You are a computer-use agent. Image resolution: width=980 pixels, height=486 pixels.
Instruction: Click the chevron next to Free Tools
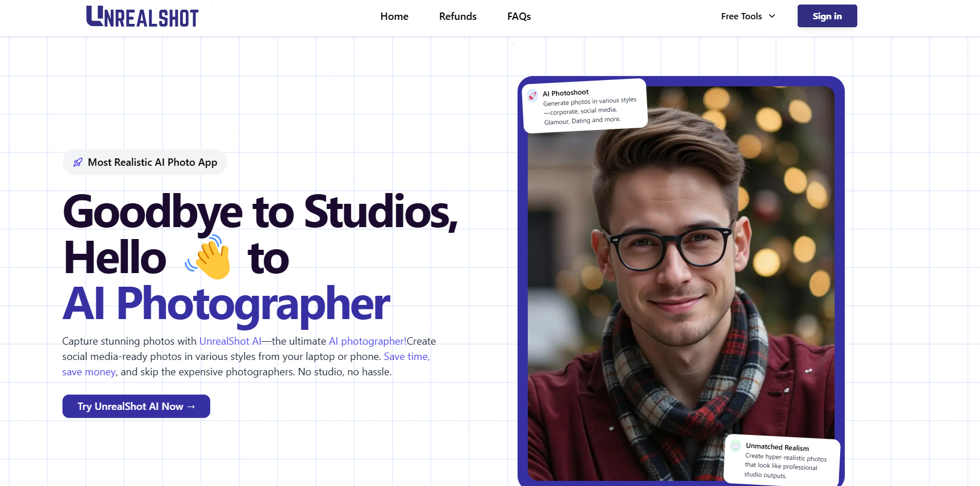pos(772,16)
